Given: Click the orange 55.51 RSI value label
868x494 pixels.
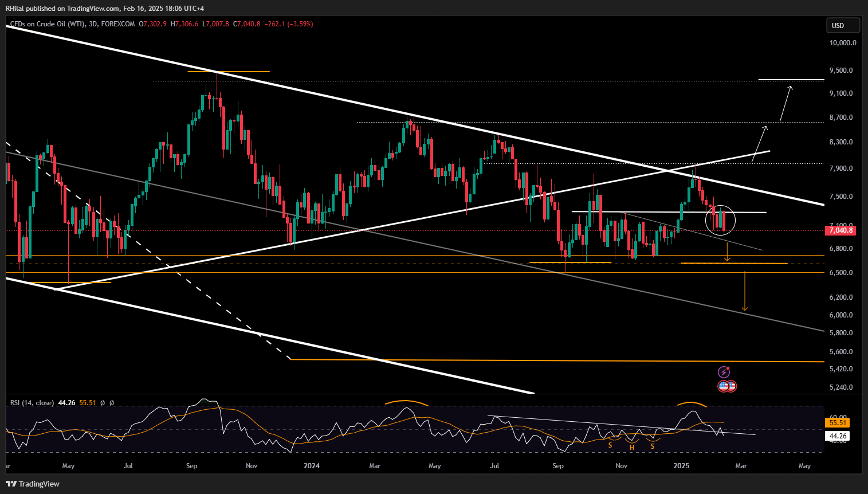Looking at the screenshot, I should [x=838, y=422].
